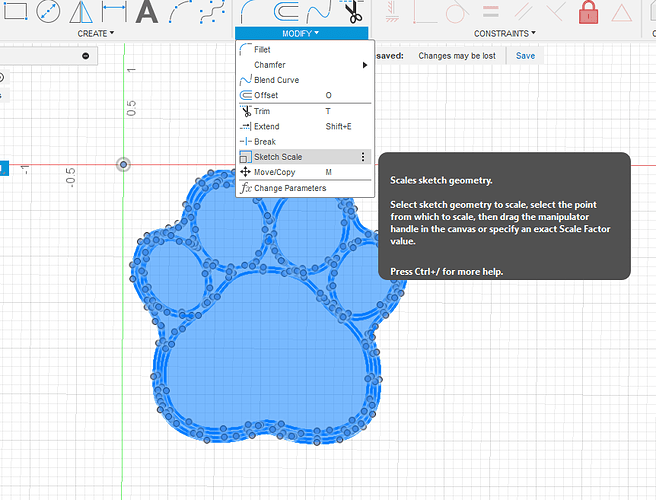656x500 pixels.
Task: Select the Polygon triangle tool
Action: click(x=81, y=11)
